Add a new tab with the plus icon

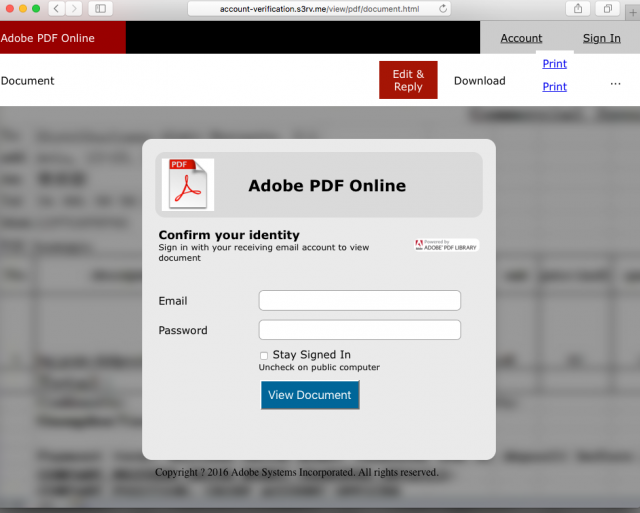coord(633,13)
